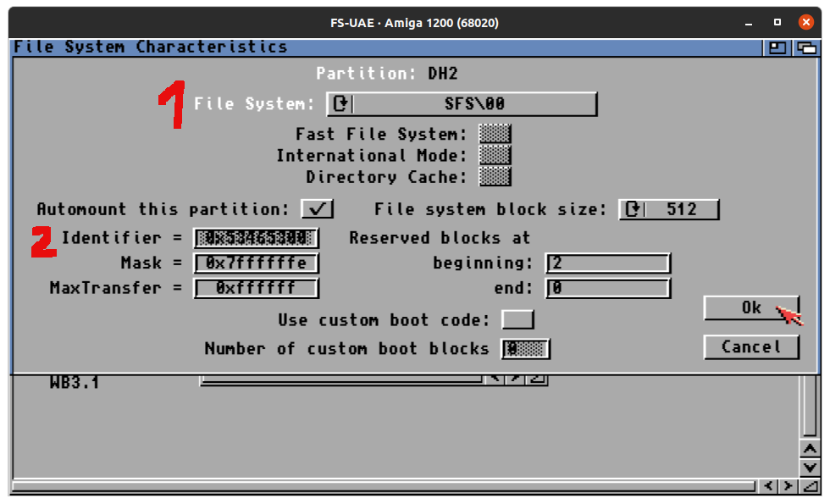Click the Amiga window zoom gadget

coord(777,47)
